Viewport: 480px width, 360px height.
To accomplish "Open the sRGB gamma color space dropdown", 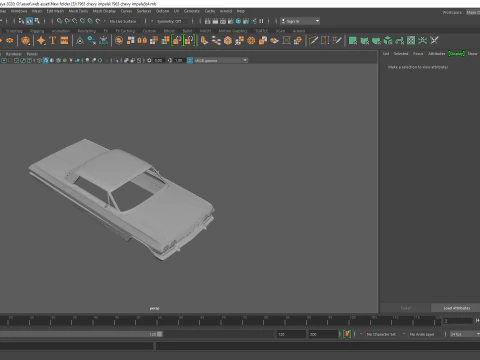I will coord(221,60).
